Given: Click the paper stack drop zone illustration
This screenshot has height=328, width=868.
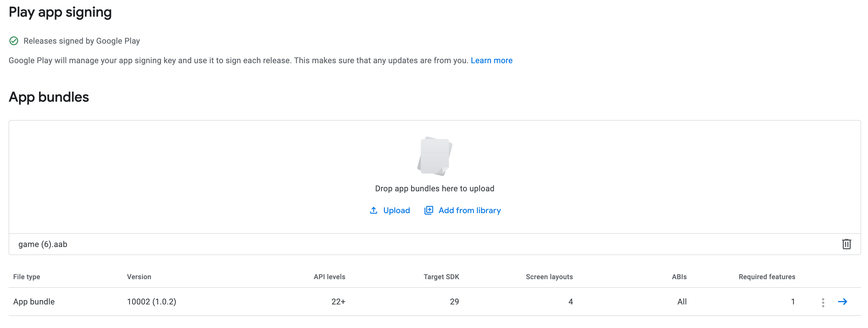Looking at the screenshot, I should [435, 156].
